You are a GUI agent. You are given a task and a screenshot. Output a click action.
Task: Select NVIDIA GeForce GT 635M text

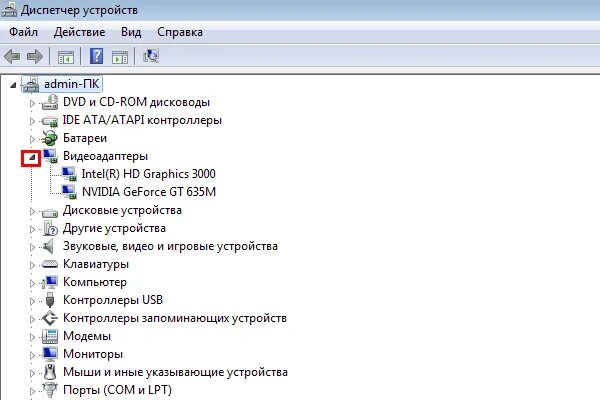[149, 192]
